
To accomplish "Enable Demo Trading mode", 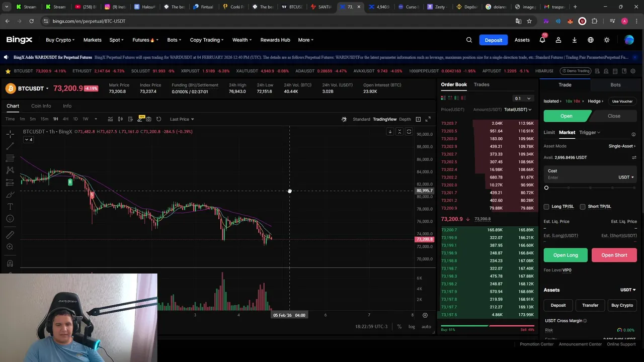I will click(576, 71).
